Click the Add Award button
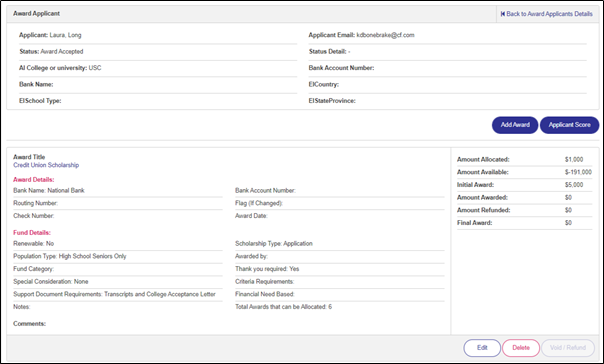 point(515,125)
